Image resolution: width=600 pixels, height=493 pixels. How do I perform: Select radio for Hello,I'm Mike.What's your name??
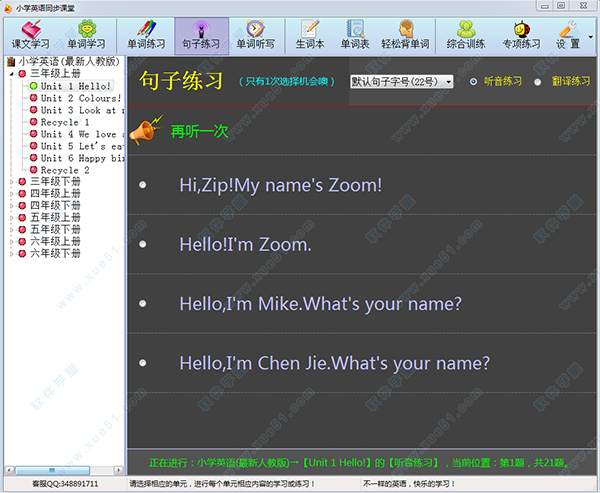point(143,304)
